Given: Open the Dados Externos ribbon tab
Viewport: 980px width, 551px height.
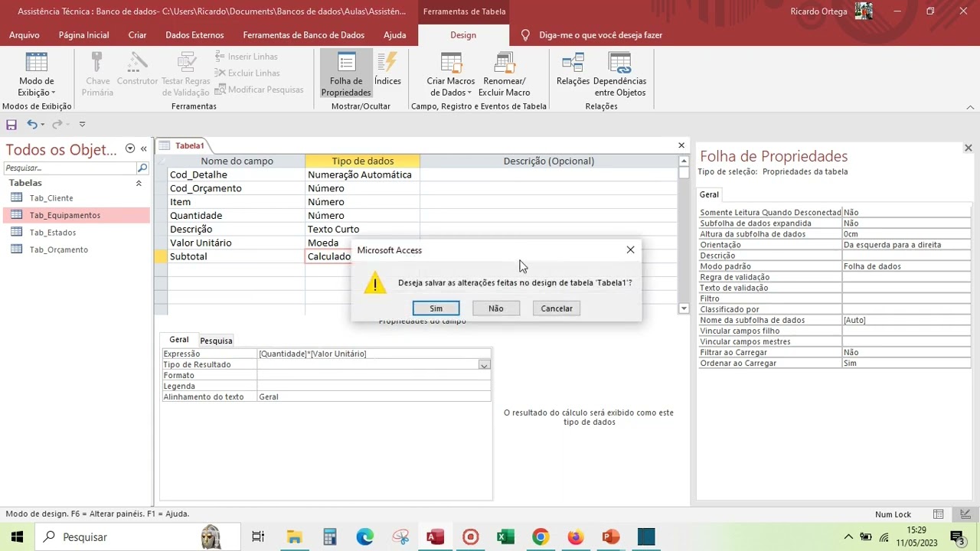Looking at the screenshot, I should coord(194,35).
